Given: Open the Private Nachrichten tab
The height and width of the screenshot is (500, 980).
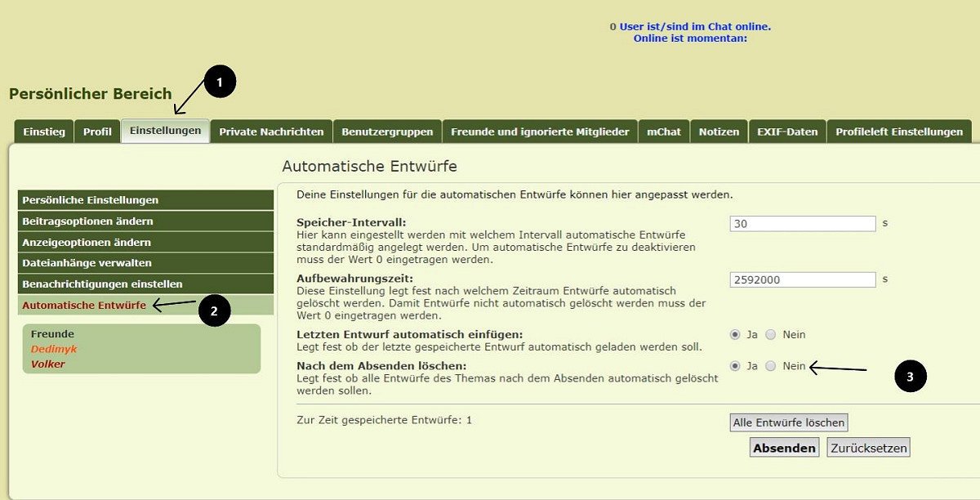Looking at the screenshot, I should tap(271, 132).
